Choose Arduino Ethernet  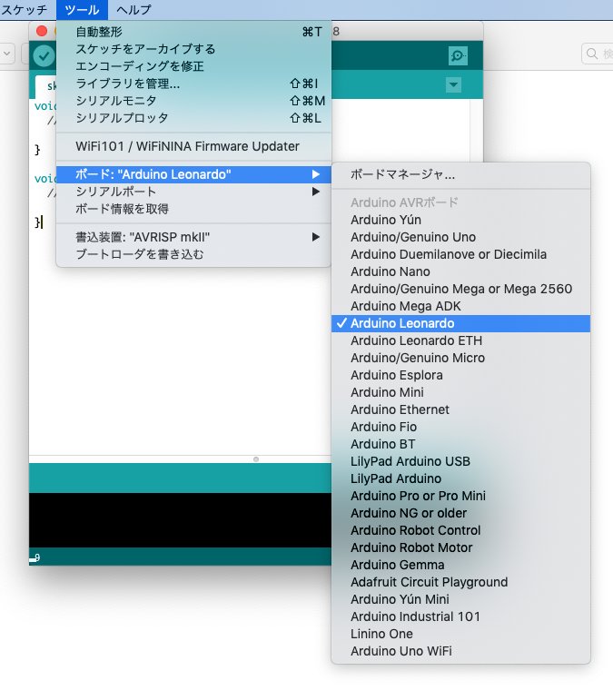[460, 409]
